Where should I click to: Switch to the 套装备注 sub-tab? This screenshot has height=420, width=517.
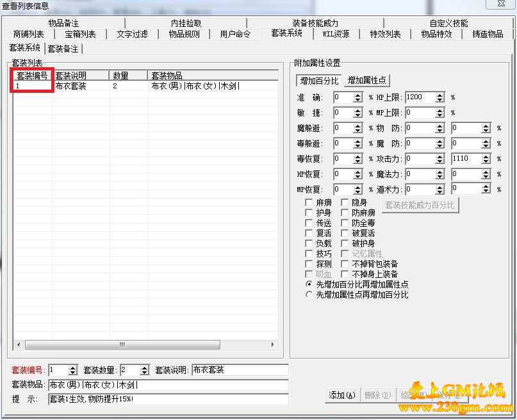pyautogui.click(x=63, y=49)
